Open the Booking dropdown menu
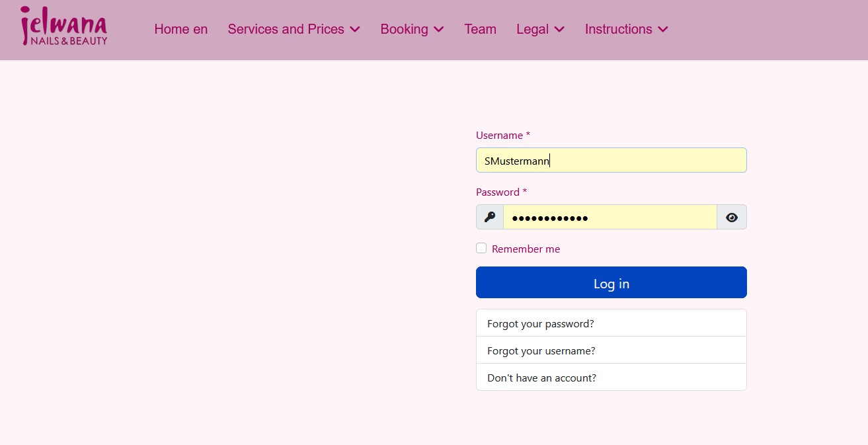 point(405,29)
